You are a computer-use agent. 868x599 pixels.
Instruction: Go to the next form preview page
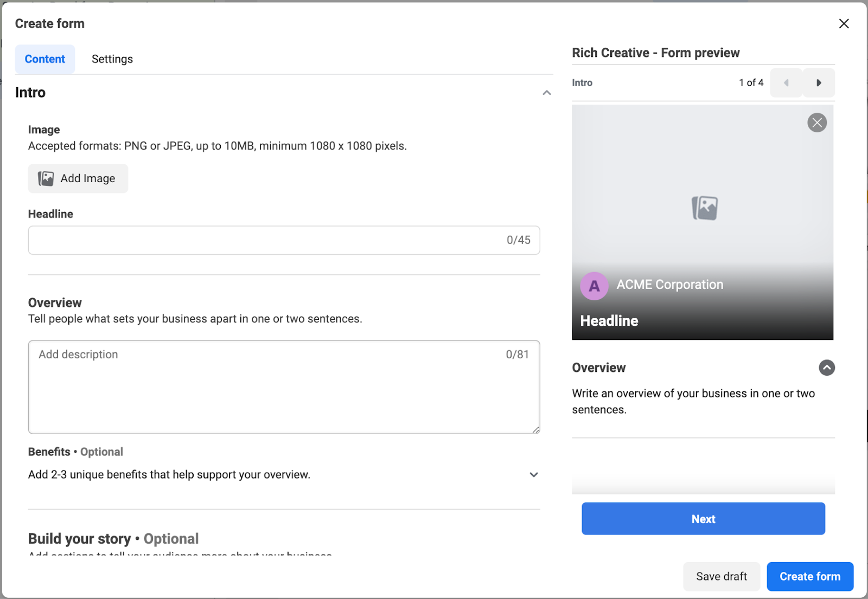tap(819, 83)
